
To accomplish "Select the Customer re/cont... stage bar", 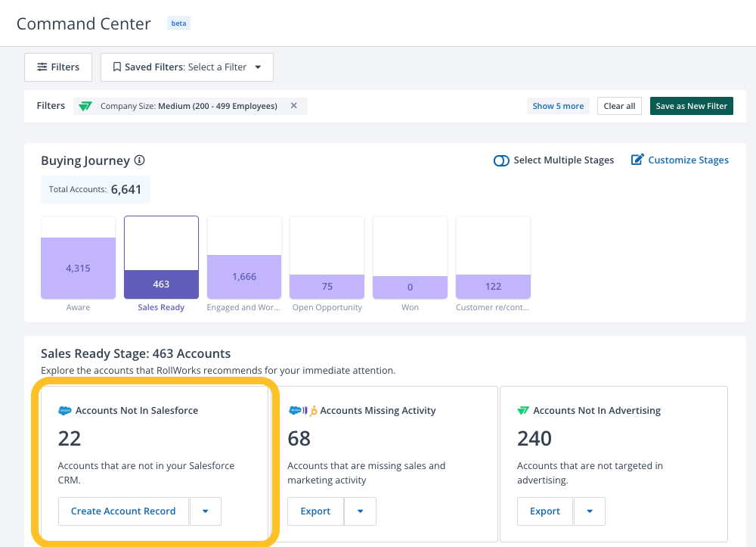I will tap(493, 257).
